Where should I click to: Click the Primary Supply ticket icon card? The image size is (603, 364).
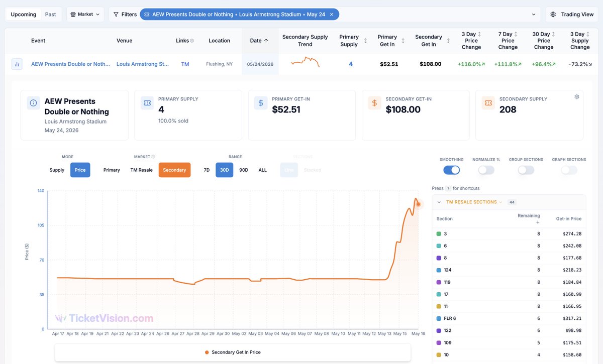[x=147, y=103]
